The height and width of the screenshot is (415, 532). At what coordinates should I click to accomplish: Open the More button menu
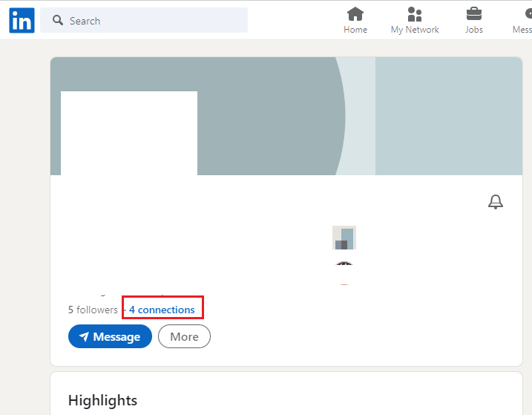click(x=184, y=336)
